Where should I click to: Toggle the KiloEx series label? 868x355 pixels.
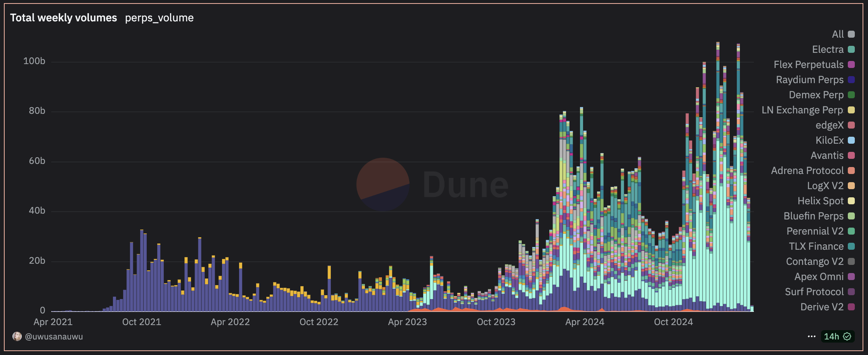(x=830, y=140)
